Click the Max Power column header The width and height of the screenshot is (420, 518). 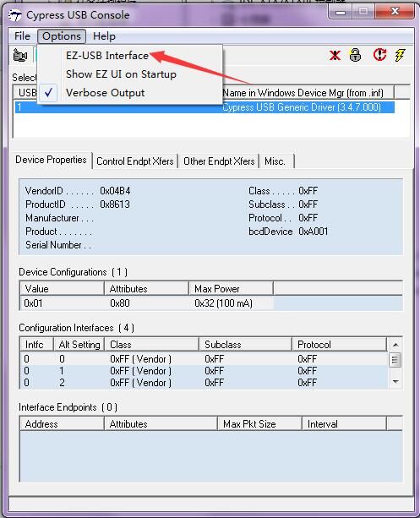click(x=231, y=289)
